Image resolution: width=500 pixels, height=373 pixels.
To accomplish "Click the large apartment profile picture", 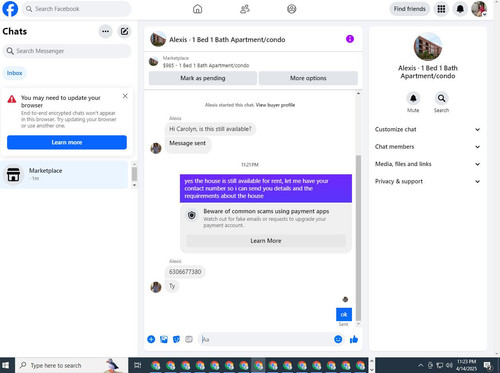I will (428, 47).
